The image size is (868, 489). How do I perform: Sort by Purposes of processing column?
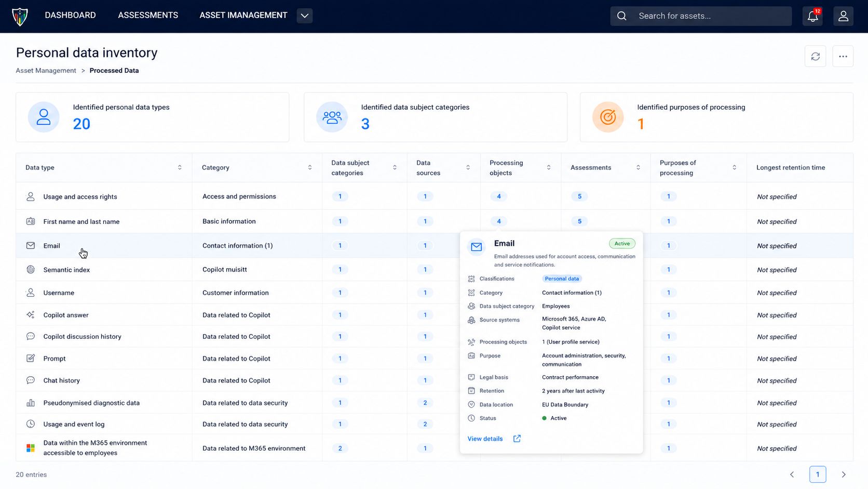click(x=734, y=167)
